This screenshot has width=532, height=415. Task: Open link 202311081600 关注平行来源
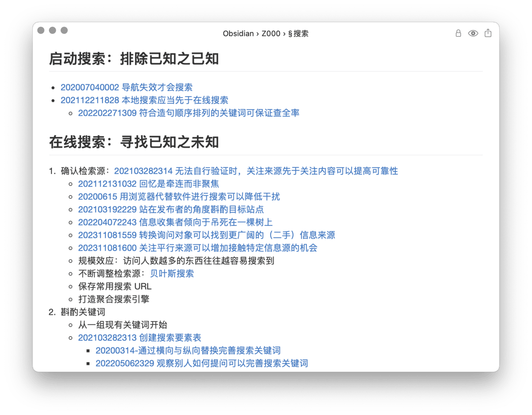198,248
